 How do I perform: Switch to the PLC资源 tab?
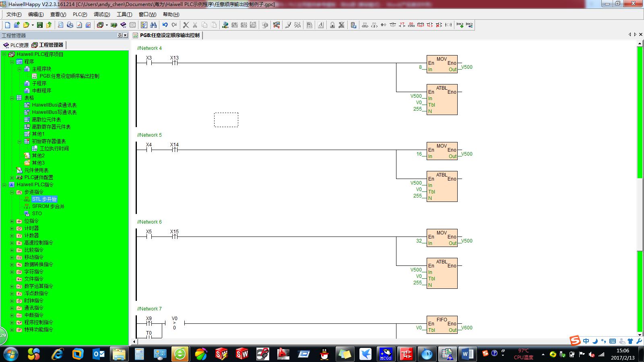point(16,45)
